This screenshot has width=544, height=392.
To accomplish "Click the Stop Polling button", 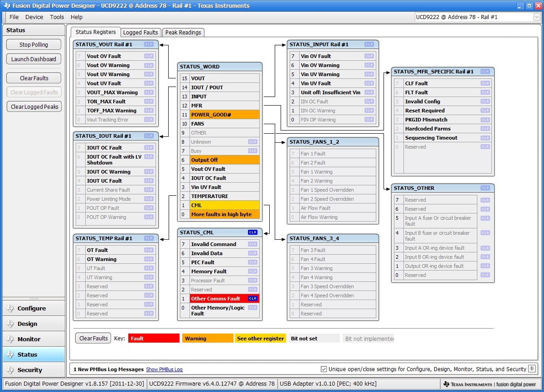I will (34, 45).
